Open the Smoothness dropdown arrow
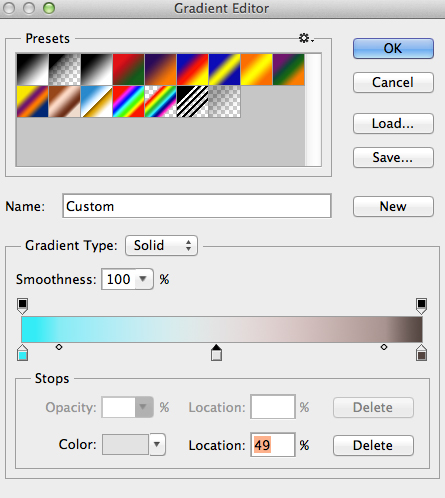The width and height of the screenshot is (445, 498). coord(144,279)
